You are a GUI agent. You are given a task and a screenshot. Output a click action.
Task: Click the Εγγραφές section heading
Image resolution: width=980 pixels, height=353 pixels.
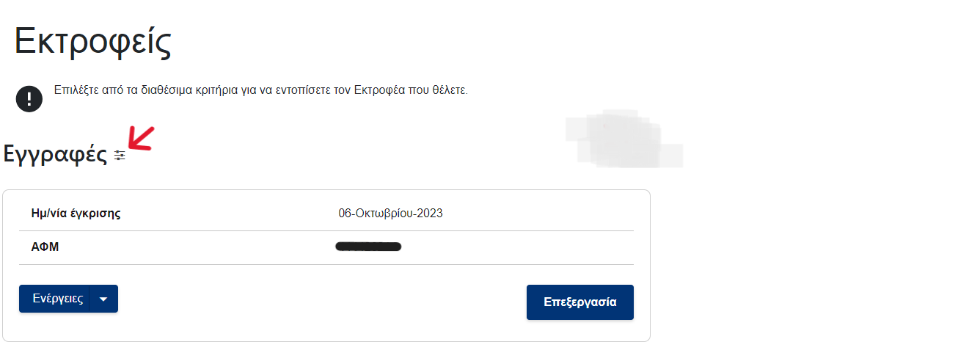pyautogui.click(x=55, y=155)
